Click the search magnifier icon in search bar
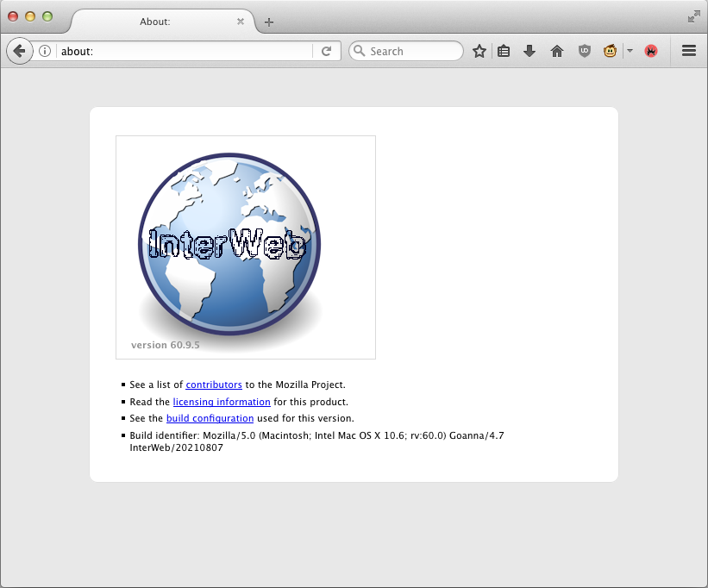Screen dimensions: 708x588 pyautogui.click(x=360, y=51)
